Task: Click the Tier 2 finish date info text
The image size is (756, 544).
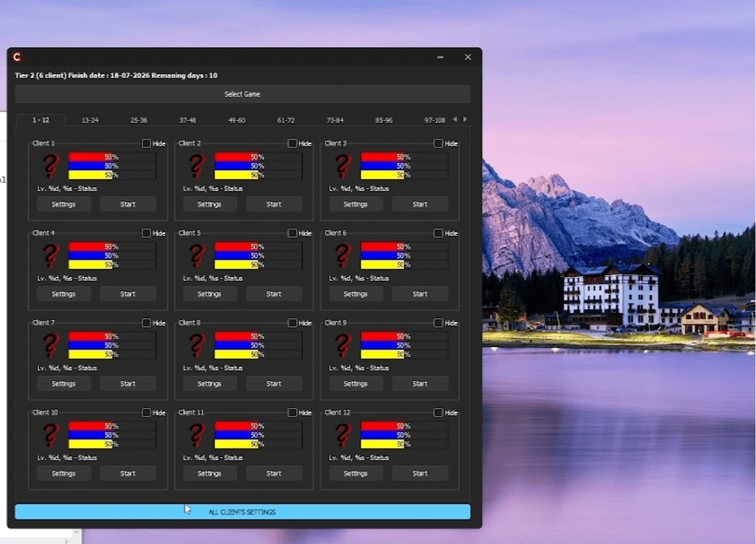Action: tap(116, 75)
